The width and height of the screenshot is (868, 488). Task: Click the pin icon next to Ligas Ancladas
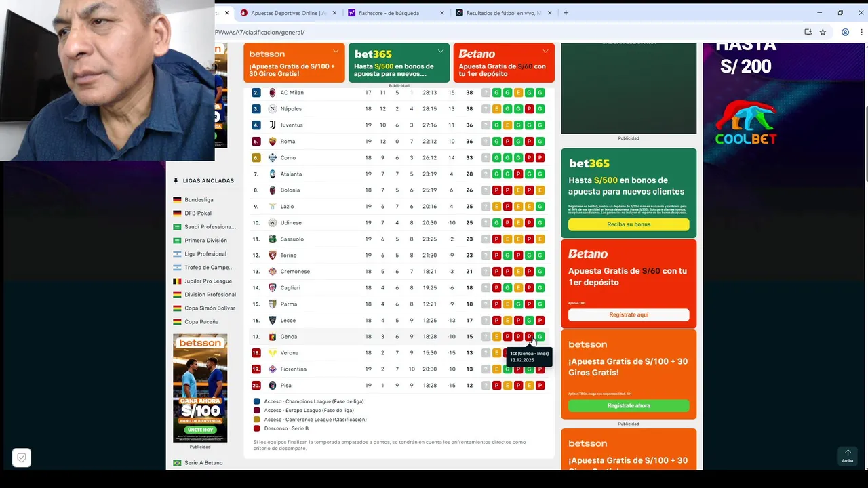point(176,181)
